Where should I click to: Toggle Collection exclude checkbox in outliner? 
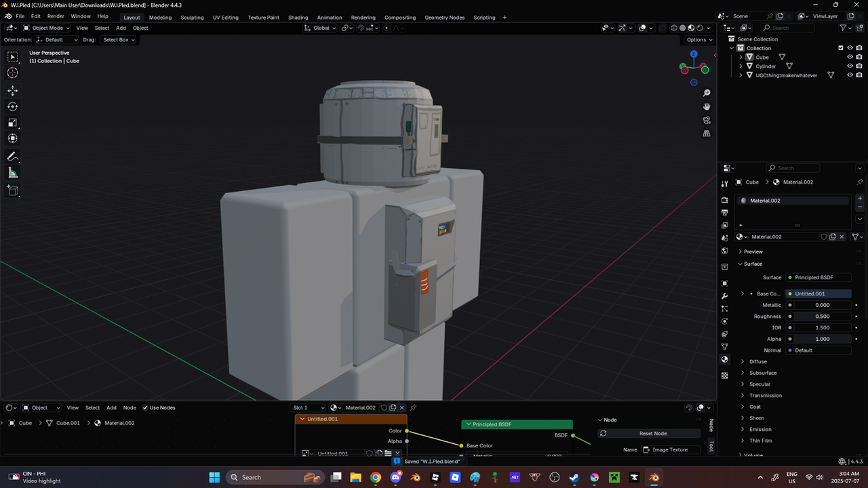[x=841, y=48]
